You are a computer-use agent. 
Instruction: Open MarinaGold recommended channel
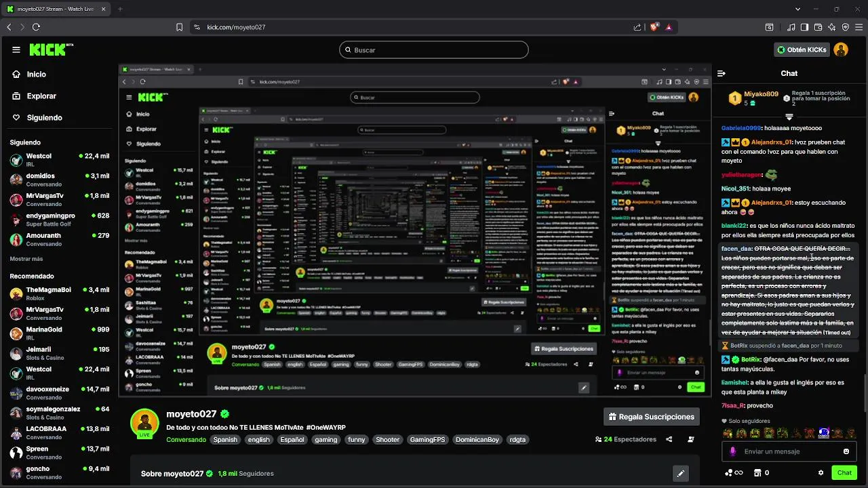point(59,333)
